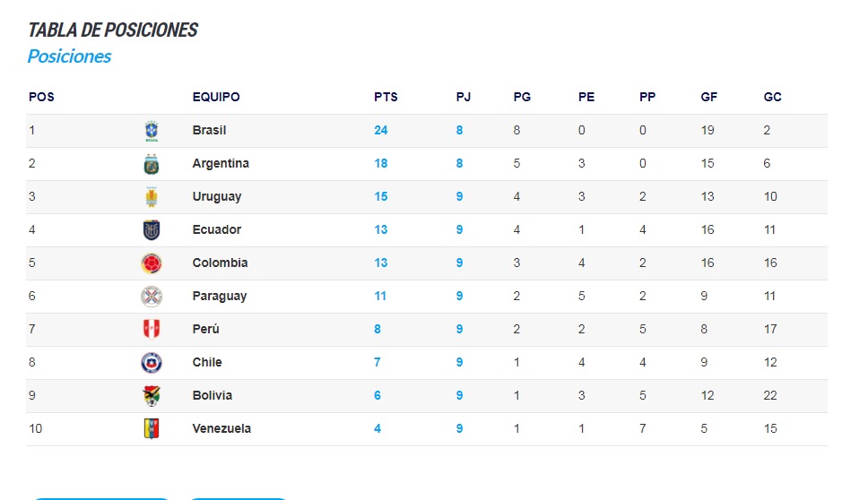Image resolution: width=868 pixels, height=500 pixels.
Task: Click the Paraguay team crest icon
Action: pyautogui.click(x=152, y=297)
